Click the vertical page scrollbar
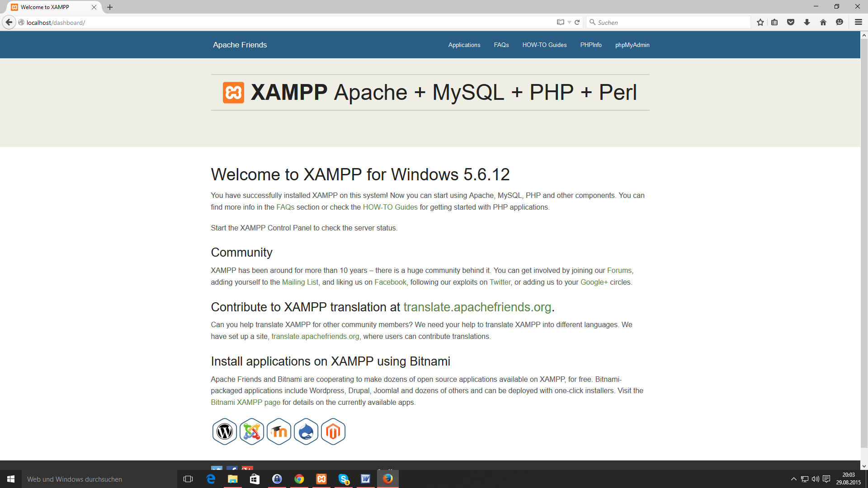This screenshot has width=868, height=488. [x=864, y=244]
